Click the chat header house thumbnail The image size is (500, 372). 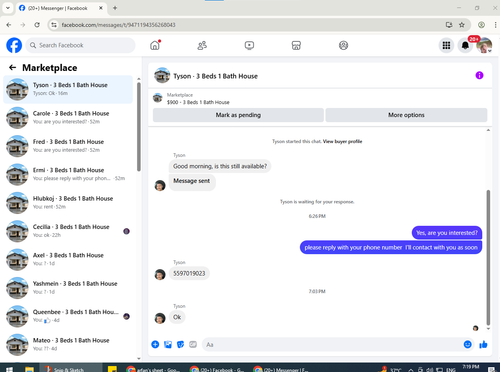[x=162, y=75]
